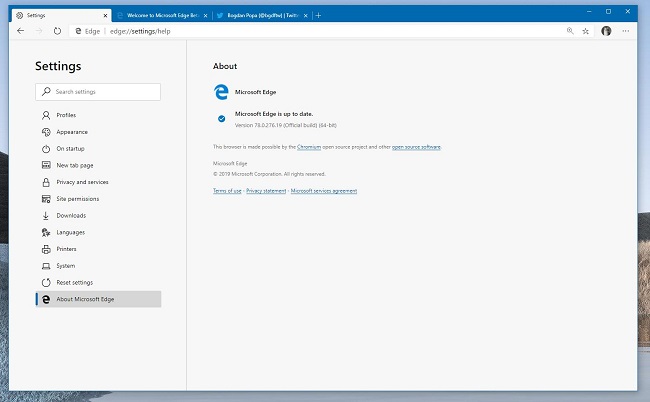Open Reset settings section
The height and width of the screenshot is (402, 650).
coord(98,282)
